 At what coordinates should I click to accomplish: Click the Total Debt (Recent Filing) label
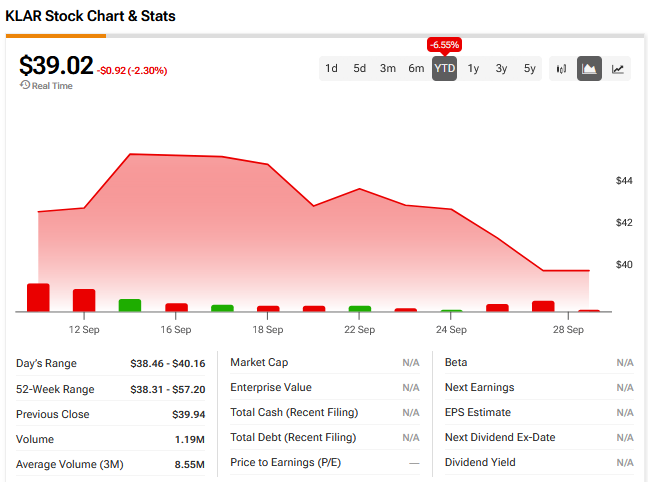(x=293, y=437)
